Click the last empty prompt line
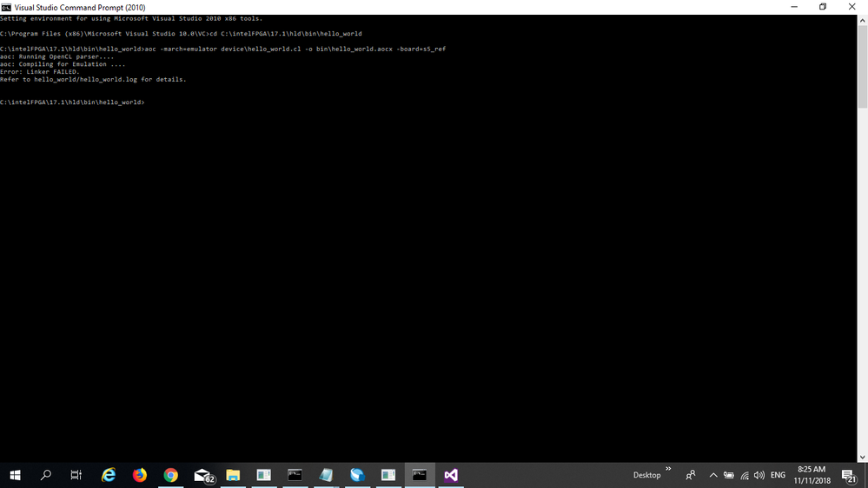Image resolution: width=868 pixels, height=488 pixels. tap(72, 102)
